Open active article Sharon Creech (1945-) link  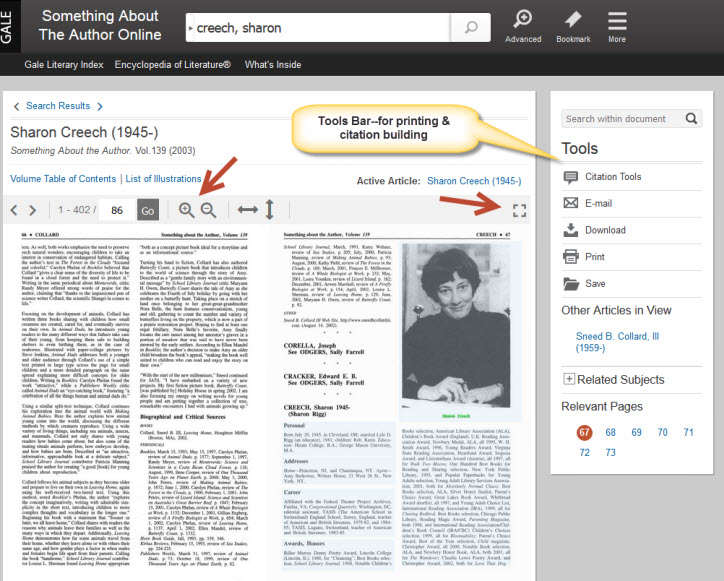click(474, 181)
